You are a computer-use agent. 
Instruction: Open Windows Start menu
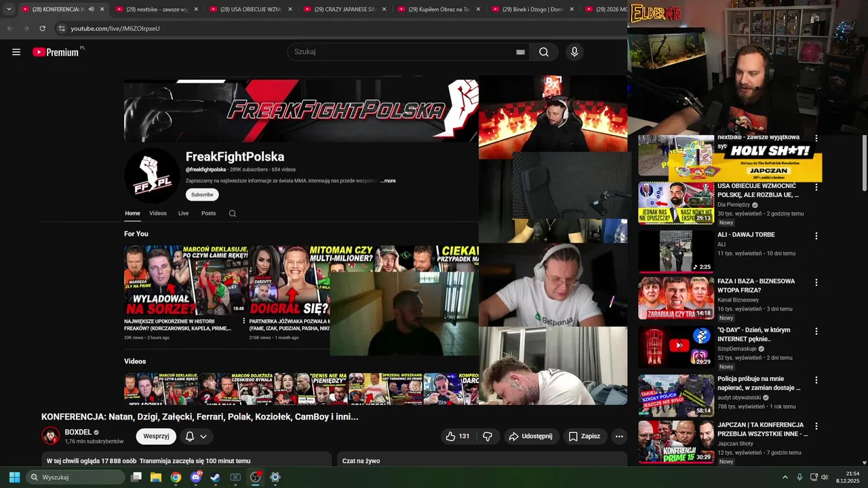click(14, 477)
